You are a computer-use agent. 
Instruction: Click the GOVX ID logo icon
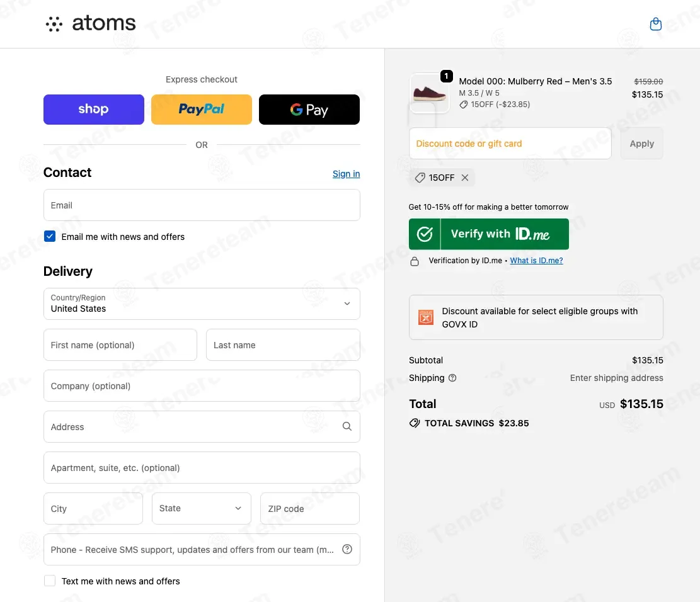pyautogui.click(x=425, y=317)
